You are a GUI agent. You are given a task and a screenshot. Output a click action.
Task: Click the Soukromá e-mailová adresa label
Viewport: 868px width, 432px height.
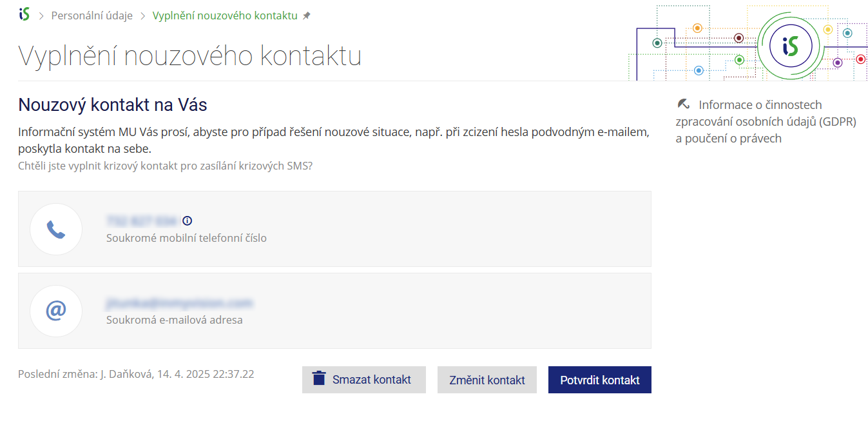click(174, 320)
